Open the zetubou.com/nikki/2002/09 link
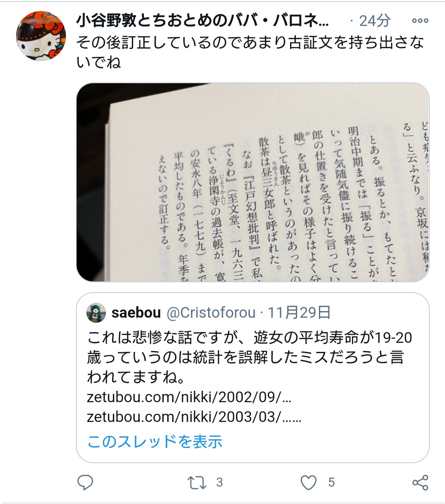Screen dimensions: 445x504 tap(189, 397)
